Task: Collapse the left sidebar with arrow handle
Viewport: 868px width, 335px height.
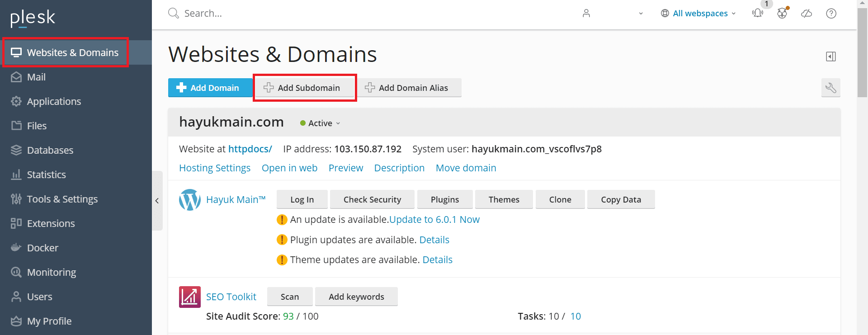Action: click(157, 201)
